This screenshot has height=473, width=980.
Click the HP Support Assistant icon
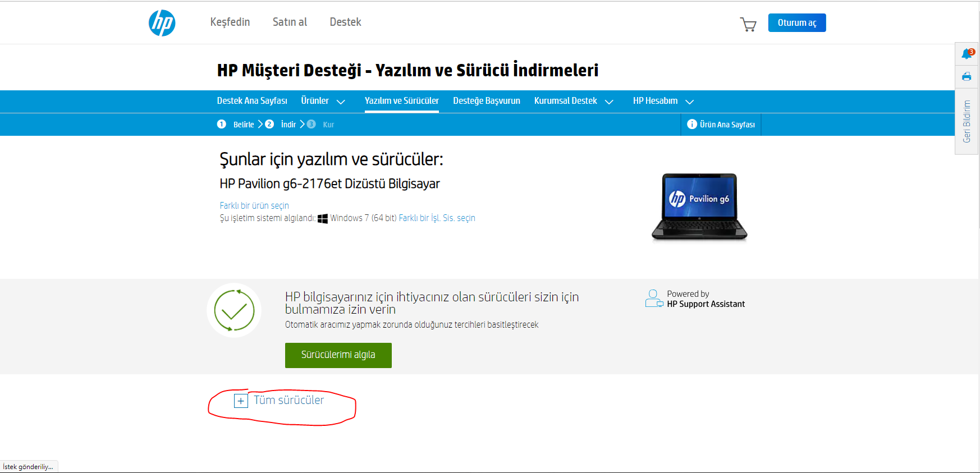click(x=654, y=299)
